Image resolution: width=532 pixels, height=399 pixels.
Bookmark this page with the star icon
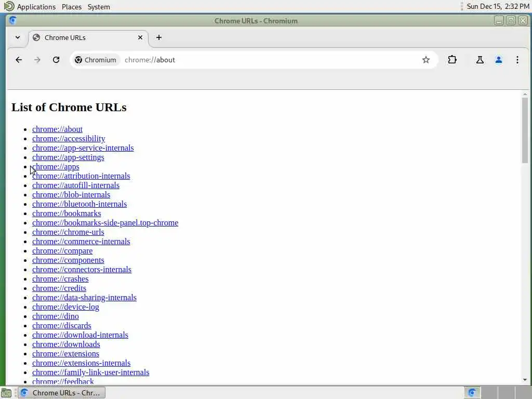click(426, 60)
